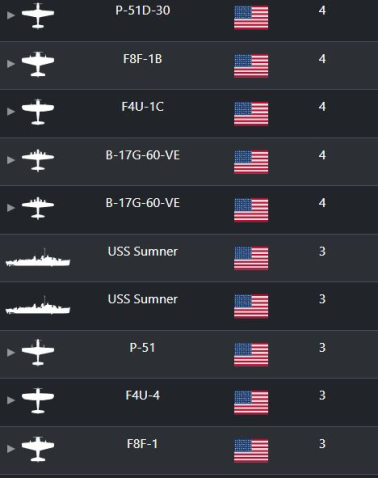Select the second B-17G-60-VE bomber icon

pos(38,208)
